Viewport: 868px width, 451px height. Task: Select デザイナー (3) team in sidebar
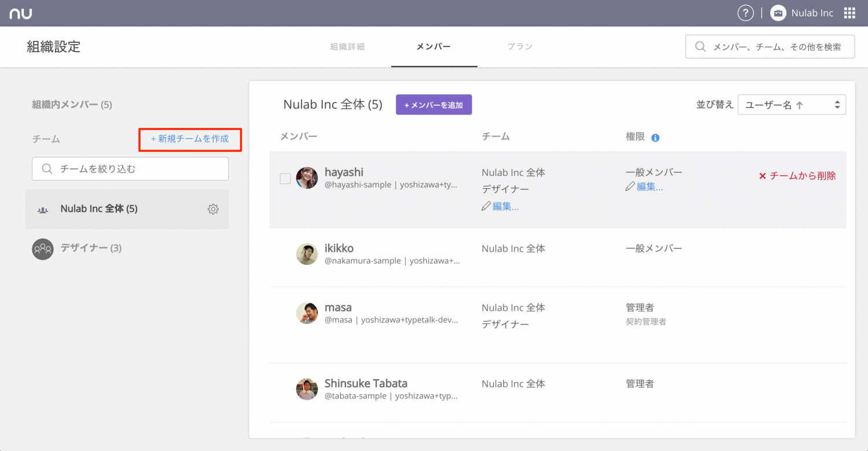pos(91,248)
